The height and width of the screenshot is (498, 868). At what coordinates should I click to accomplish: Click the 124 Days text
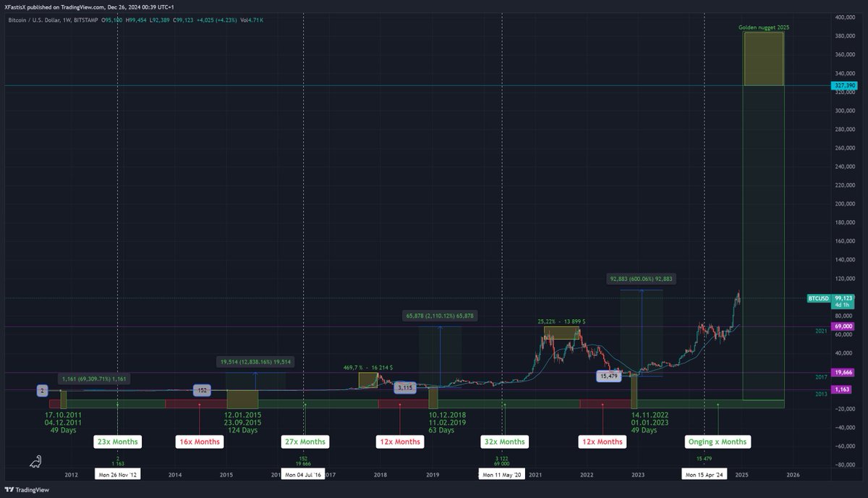[x=242, y=430]
